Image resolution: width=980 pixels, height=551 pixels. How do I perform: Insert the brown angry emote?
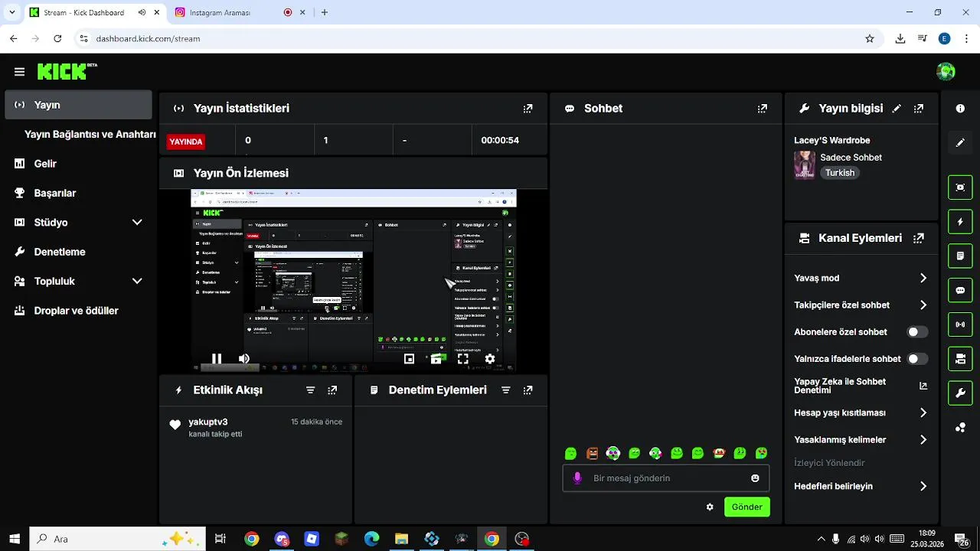click(x=592, y=454)
